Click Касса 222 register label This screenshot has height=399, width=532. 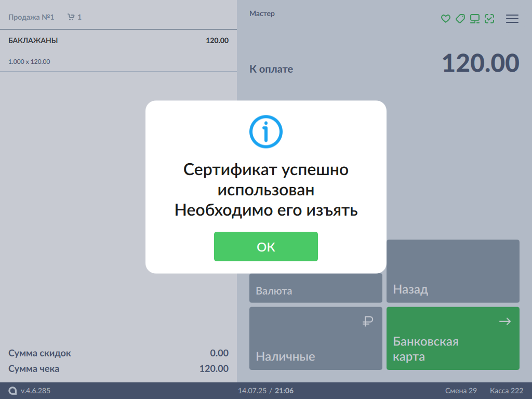point(506,391)
